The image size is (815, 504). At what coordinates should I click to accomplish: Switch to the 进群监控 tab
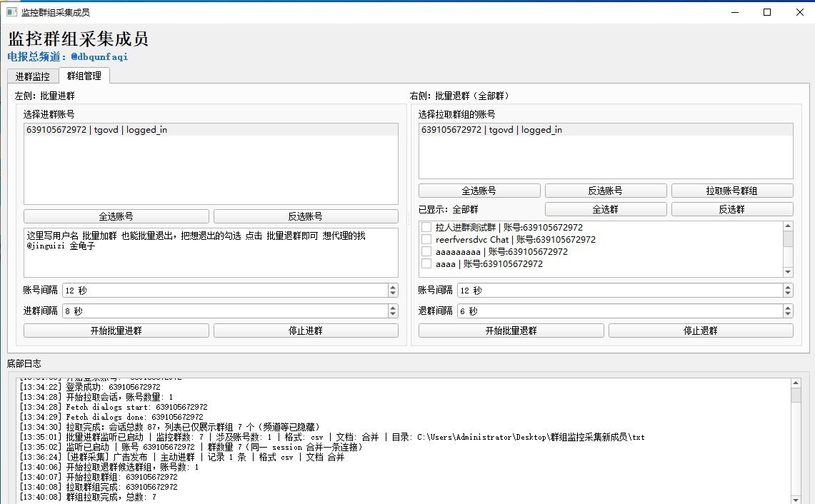32,76
